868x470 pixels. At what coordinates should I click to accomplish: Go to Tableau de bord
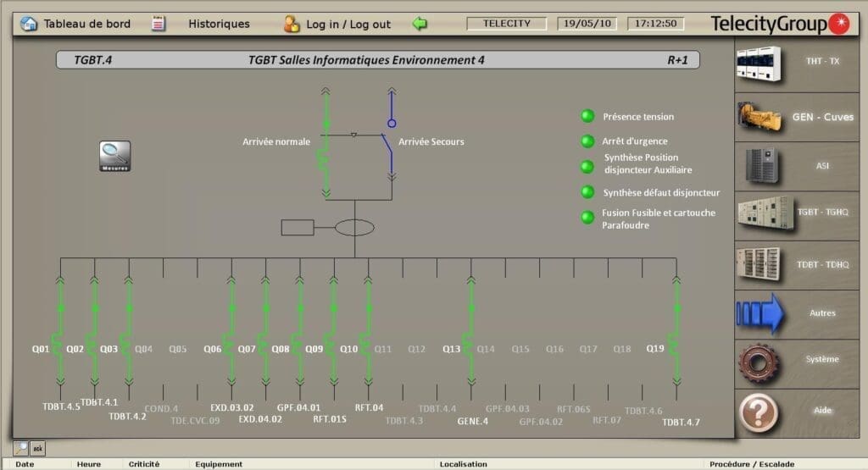[75, 24]
